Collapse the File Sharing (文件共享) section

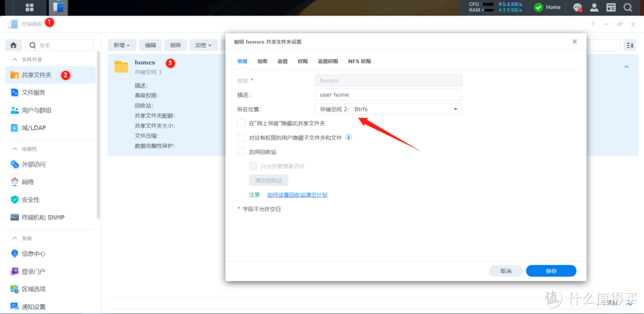15,60
